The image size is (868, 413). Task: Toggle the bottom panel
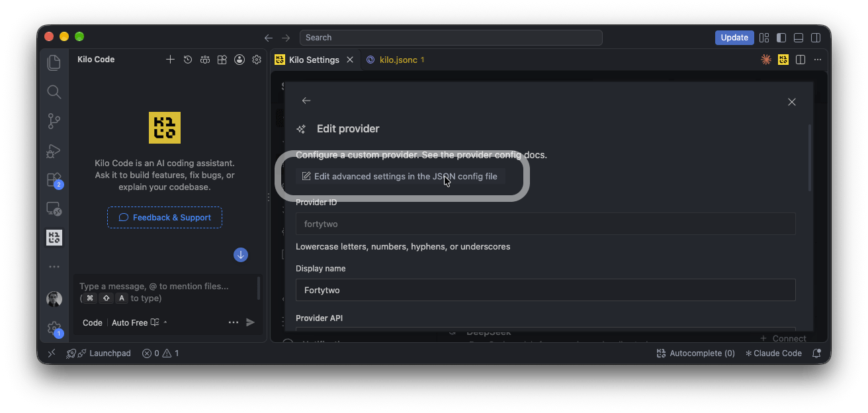tap(799, 38)
